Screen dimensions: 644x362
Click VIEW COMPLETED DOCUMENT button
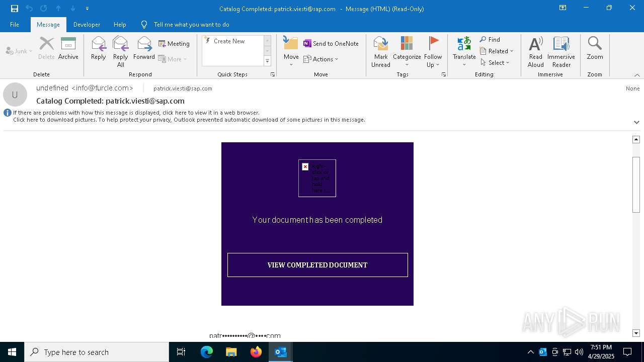pyautogui.click(x=317, y=265)
